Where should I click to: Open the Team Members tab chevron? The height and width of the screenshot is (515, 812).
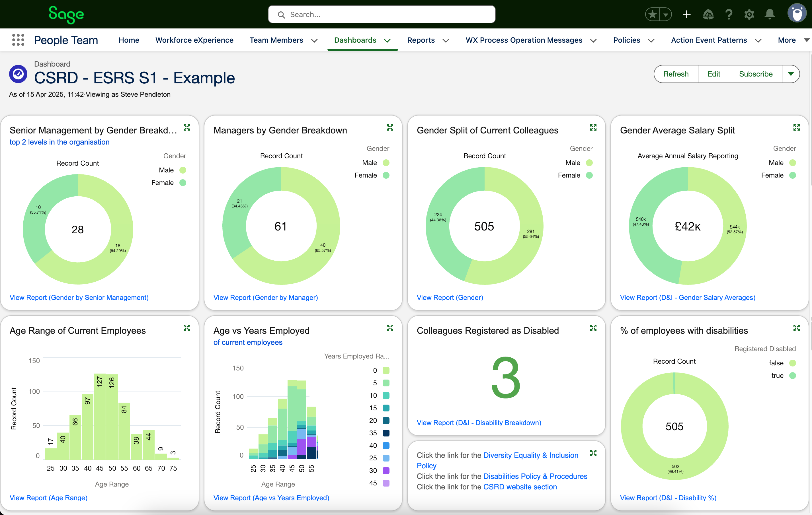pyautogui.click(x=314, y=40)
